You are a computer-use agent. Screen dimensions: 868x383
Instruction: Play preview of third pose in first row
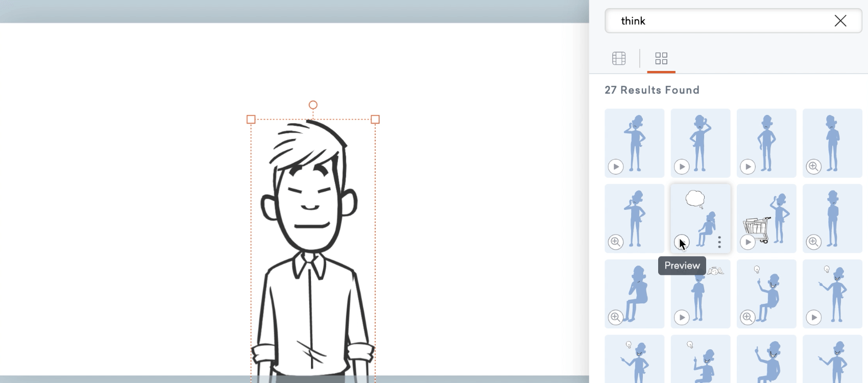click(x=748, y=166)
